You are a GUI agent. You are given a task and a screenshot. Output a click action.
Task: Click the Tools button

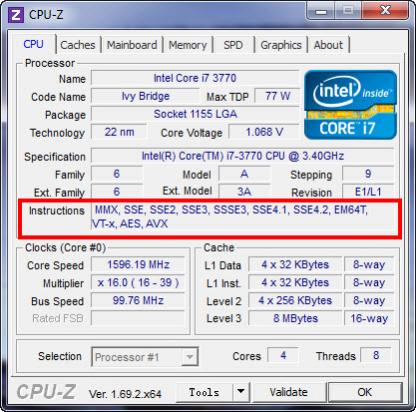click(x=204, y=392)
